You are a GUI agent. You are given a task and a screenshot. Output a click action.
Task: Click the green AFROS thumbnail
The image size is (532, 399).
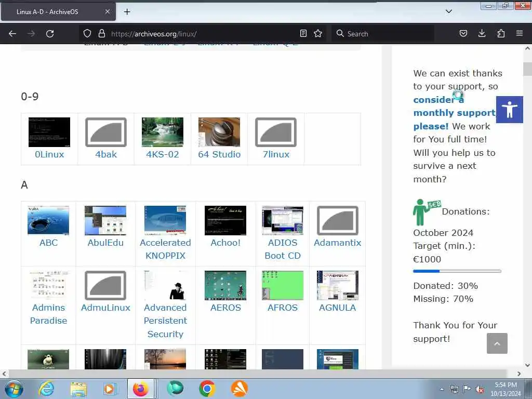[x=283, y=285]
